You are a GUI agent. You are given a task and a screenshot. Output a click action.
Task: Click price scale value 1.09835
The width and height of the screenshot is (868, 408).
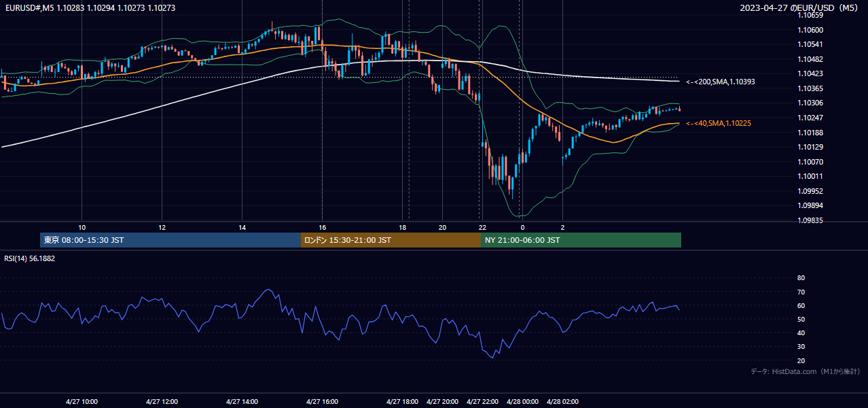[810, 220]
